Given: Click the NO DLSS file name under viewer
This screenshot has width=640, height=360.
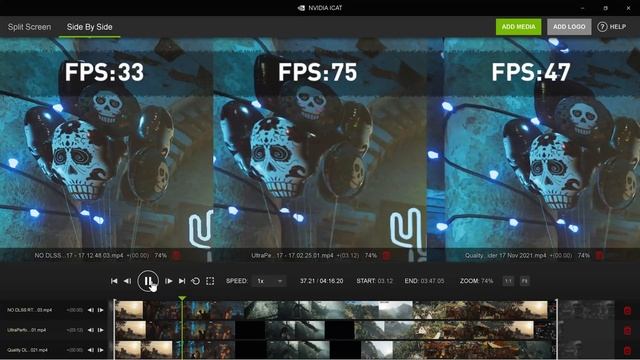Looking at the screenshot, I should click(x=79, y=256).
